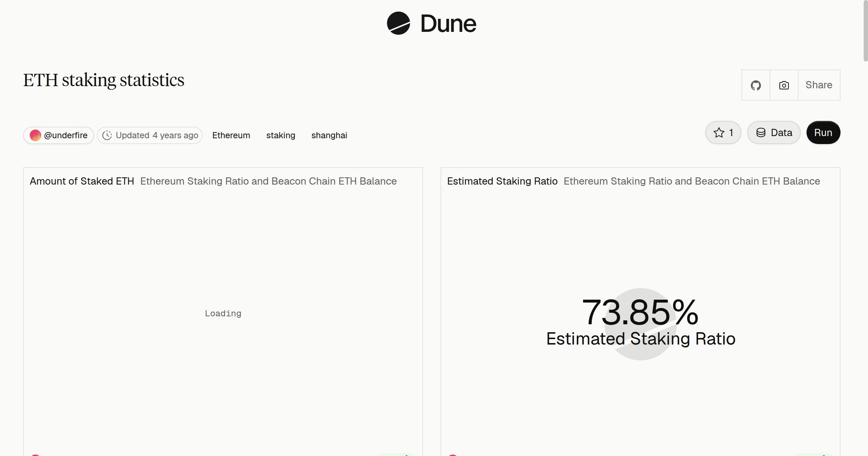Click the 73.85% counter value
Image resolution: width=868 pixels, height=456 pixels.
[x=640, y=312]
